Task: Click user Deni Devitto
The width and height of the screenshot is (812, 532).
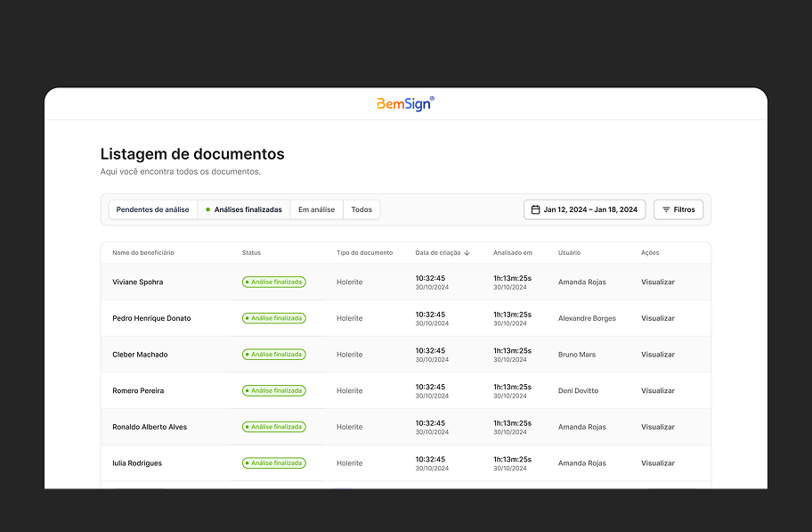Action: point(578,391)
